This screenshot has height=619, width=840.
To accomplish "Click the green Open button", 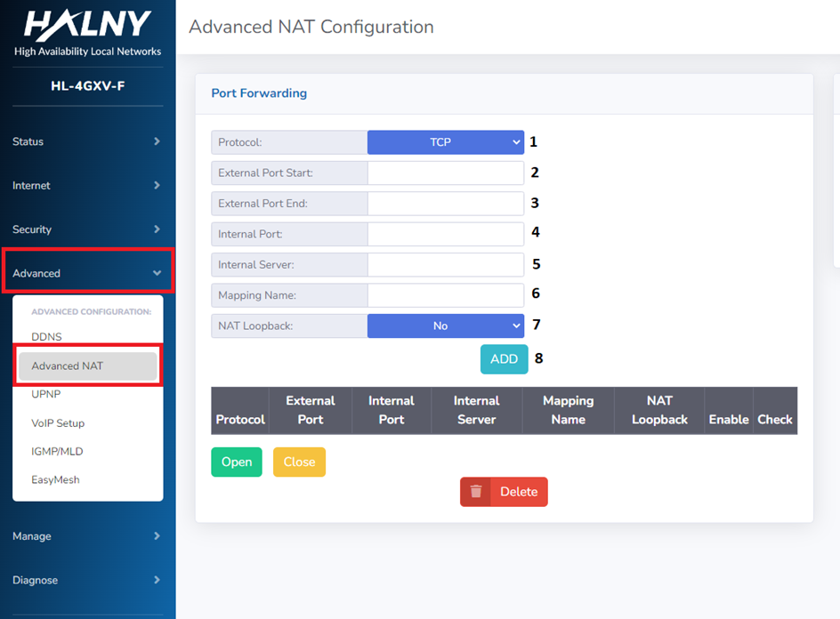I will pyautogui.click(x=237, y=462).
